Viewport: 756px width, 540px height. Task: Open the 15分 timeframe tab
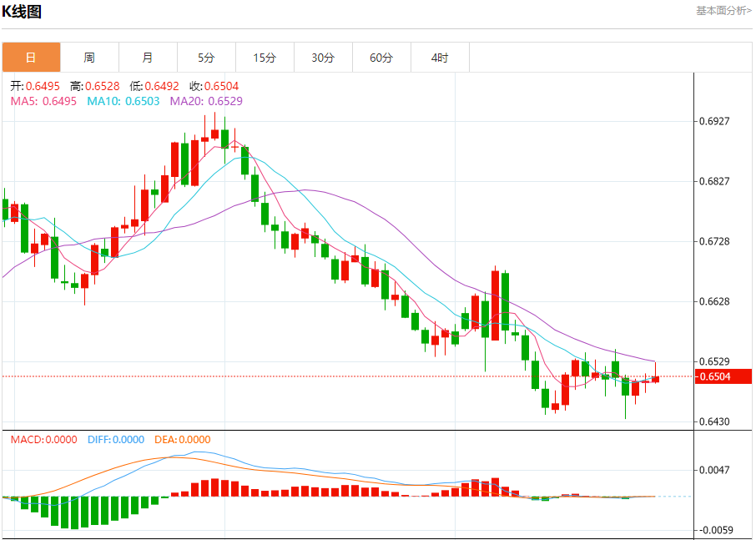point(265,58)
